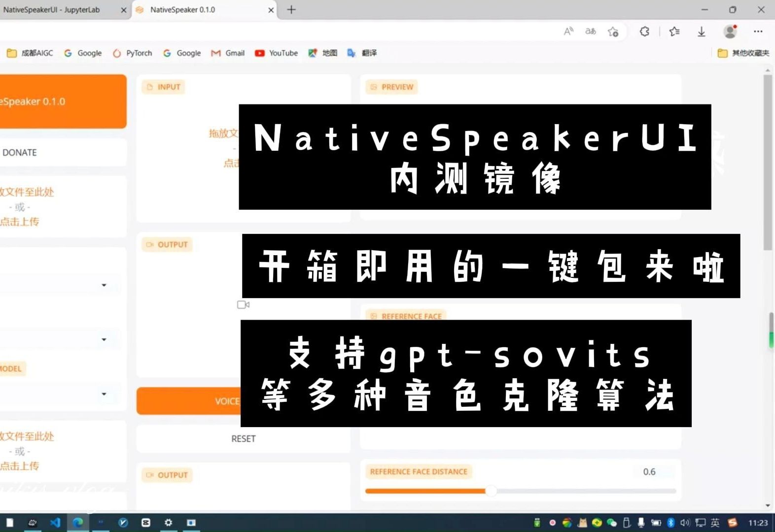775x532 pixels.
Task: Click the volume speaker icon in tray
Action: [685, 523]
